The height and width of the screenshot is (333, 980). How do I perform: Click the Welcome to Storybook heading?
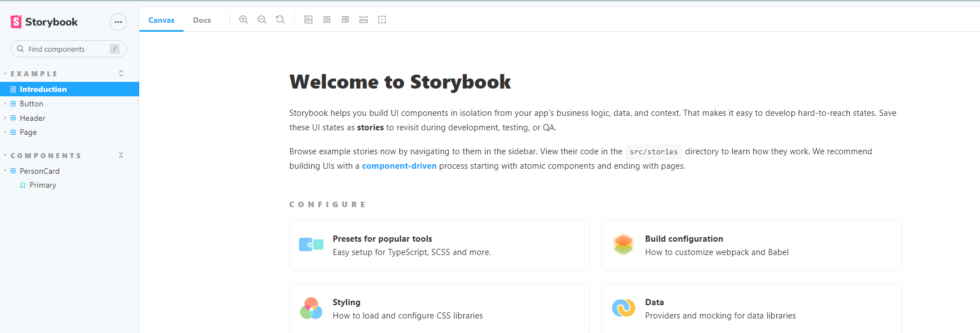[400, 82]
